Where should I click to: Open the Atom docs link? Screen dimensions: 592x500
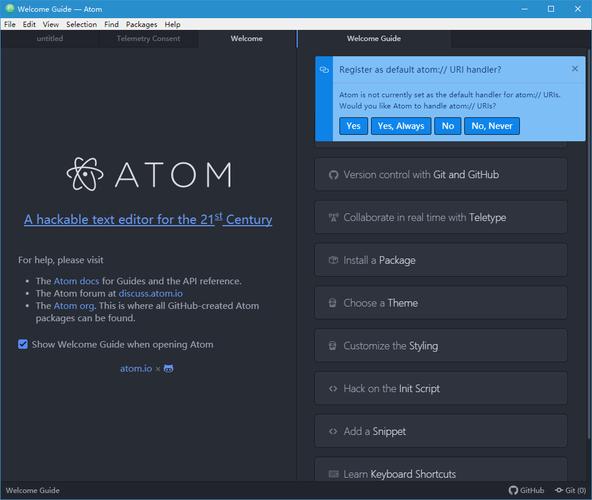76,281
